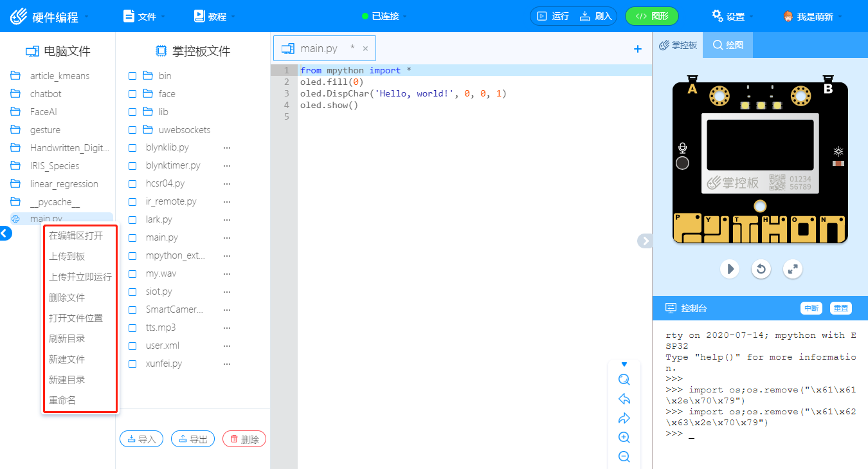
Task: Redo the edit using forward arrow icon
Action: click(x=624, y=418)
